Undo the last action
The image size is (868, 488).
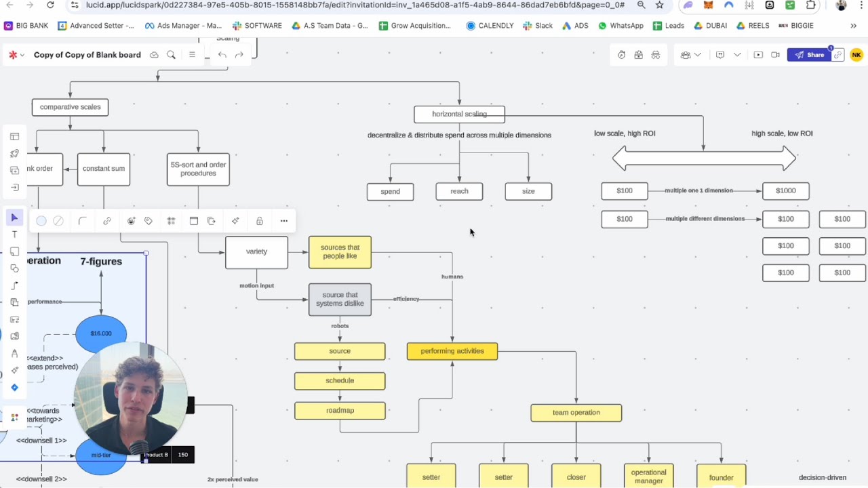(222, 55)
